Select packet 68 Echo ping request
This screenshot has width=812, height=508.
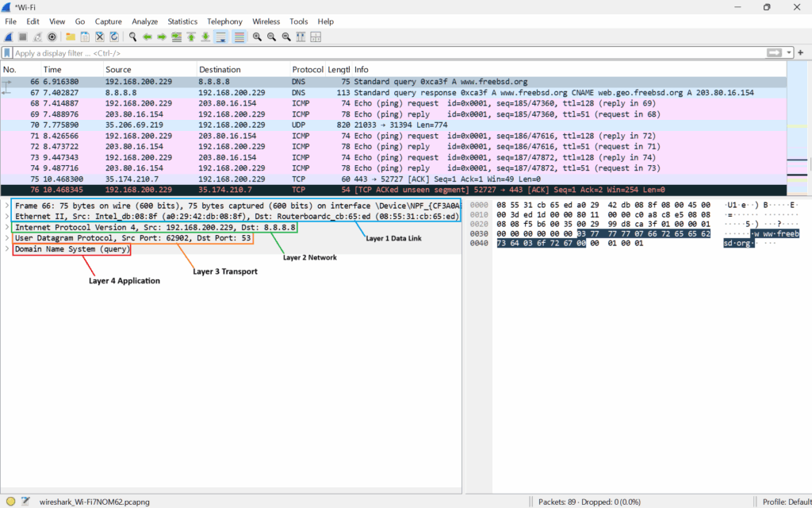393,103
